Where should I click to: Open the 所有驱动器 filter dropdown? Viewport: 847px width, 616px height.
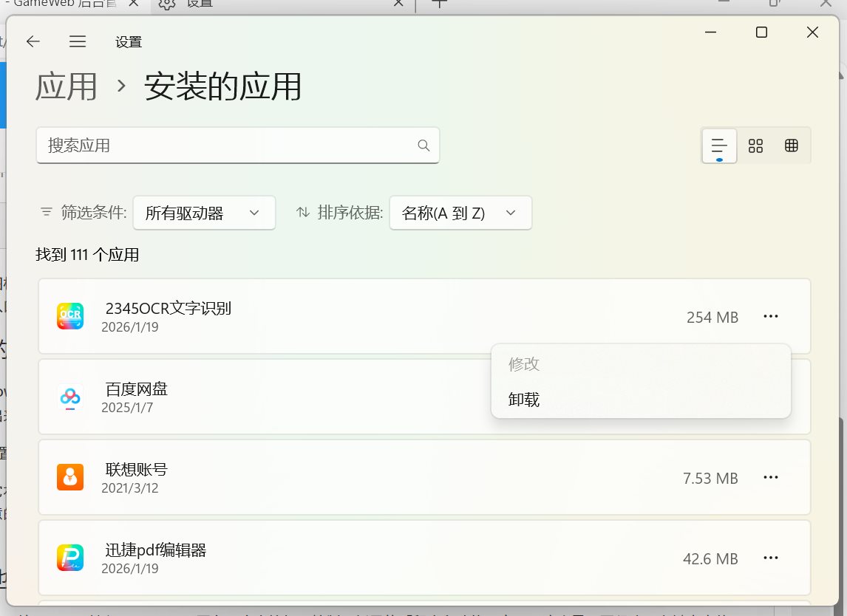coord(204,213)
